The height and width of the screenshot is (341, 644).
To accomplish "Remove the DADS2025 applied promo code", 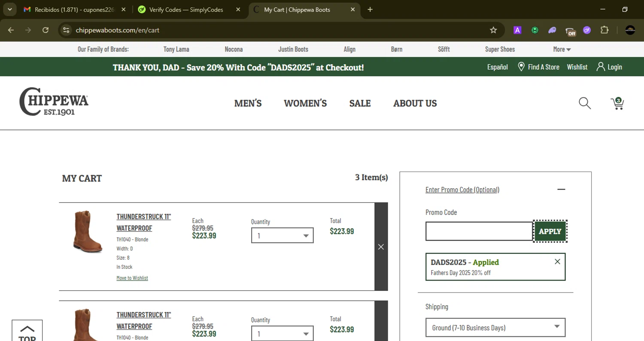I will [x=557, y=262].
